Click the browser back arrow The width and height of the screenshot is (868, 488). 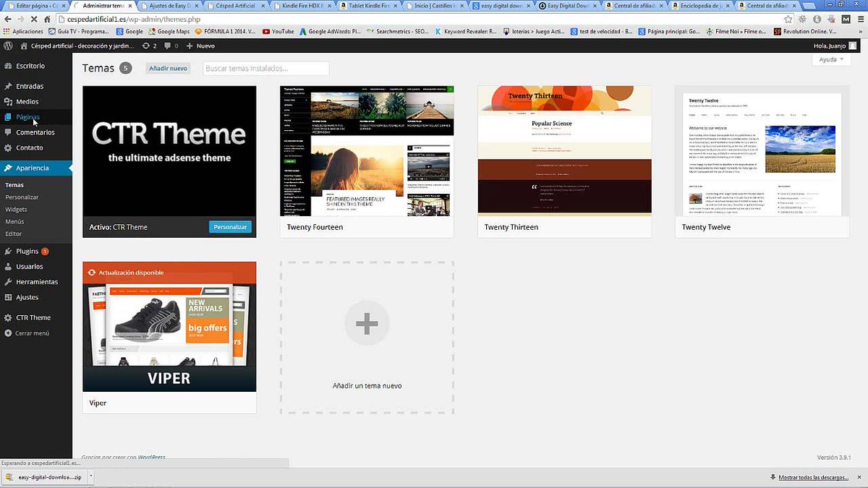click(8, 20)
